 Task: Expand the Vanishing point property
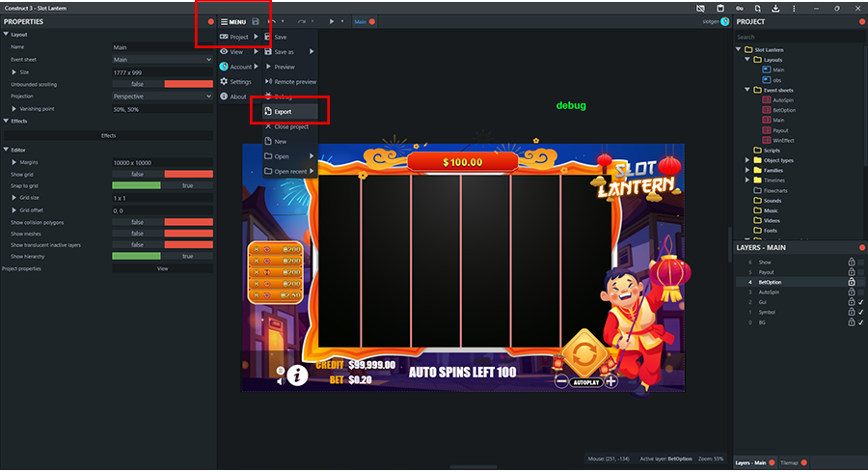14,108
